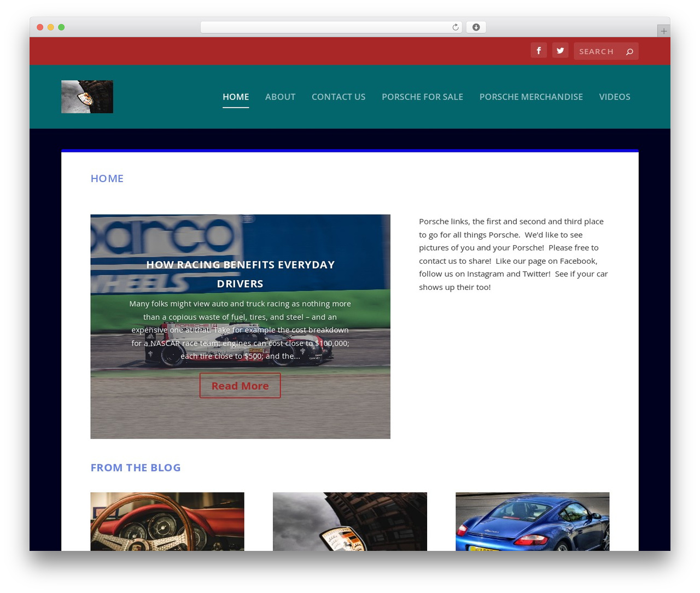The width and height of the screenshot is (700, 593).
Task: Open PORSCHE MERCHANDISE menu item
Action: point(531,97)
